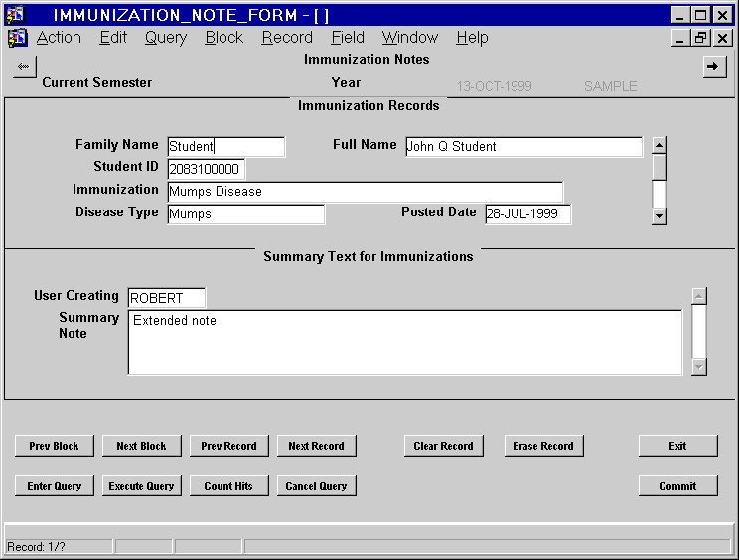Click the Posted Date field
Screen dimensions: 739x560
pos(527,214)
